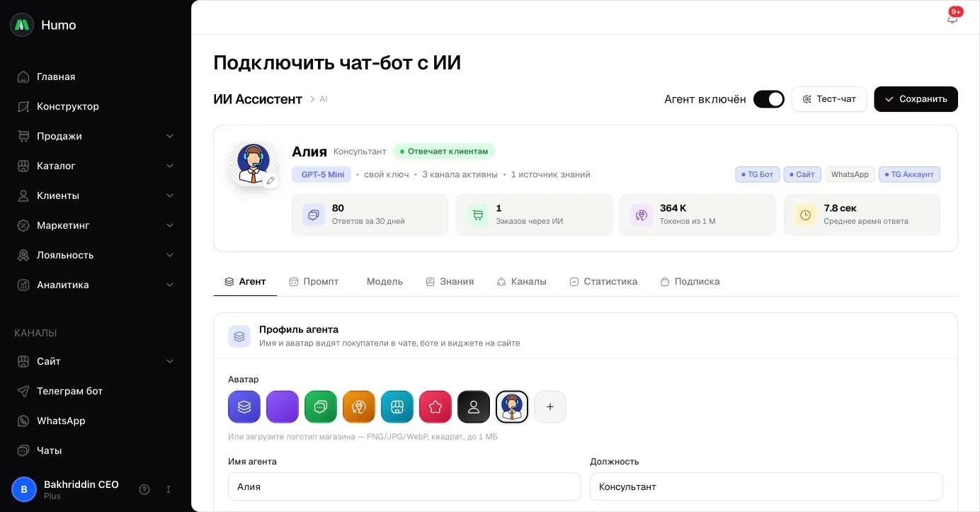
Task: Select the headset operator avatar thumbnail
Action: point(512,407)
